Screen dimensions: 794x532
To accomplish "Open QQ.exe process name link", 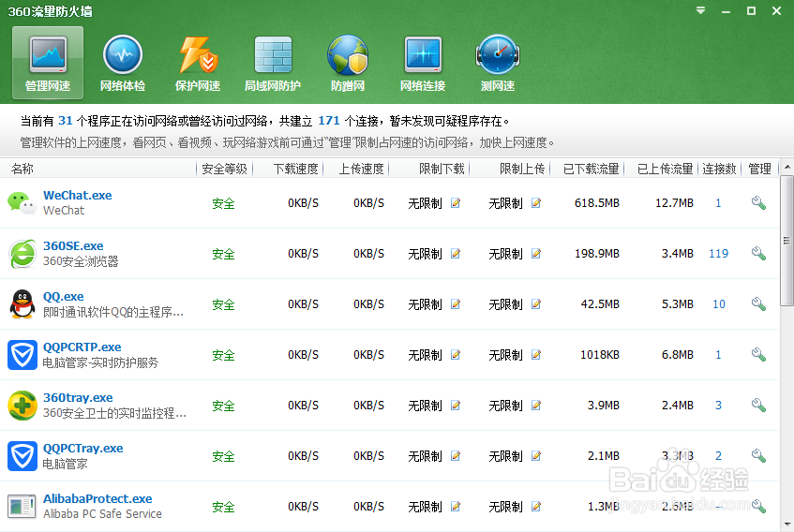I will (x=64, y=296).
